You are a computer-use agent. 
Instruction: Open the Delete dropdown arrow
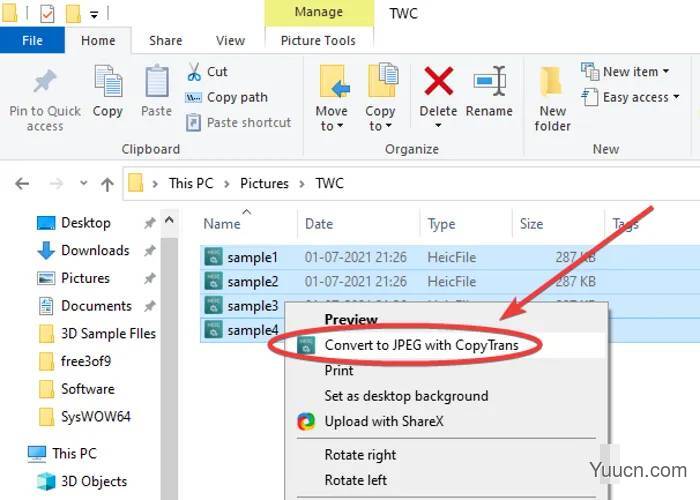[438, 126]
